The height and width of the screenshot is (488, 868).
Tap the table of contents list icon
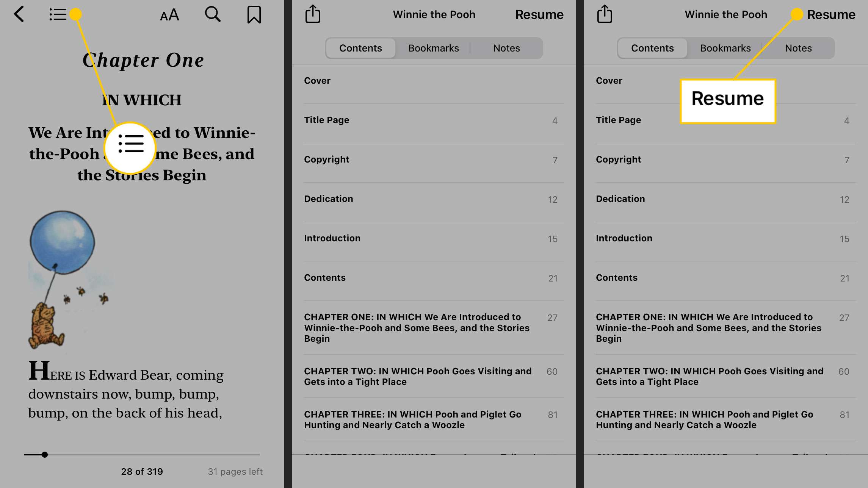pyautogui.click(x=57, y=14)
